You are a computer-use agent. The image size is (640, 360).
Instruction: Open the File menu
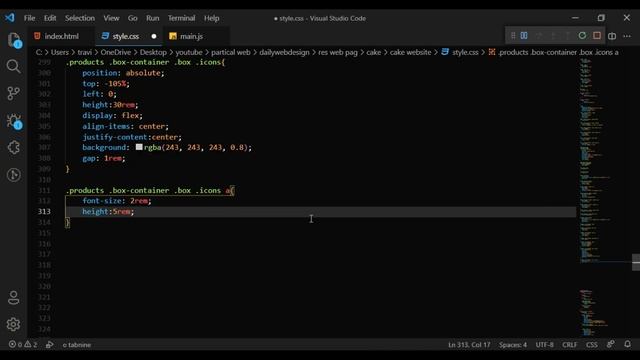click(x=29, y=18)
